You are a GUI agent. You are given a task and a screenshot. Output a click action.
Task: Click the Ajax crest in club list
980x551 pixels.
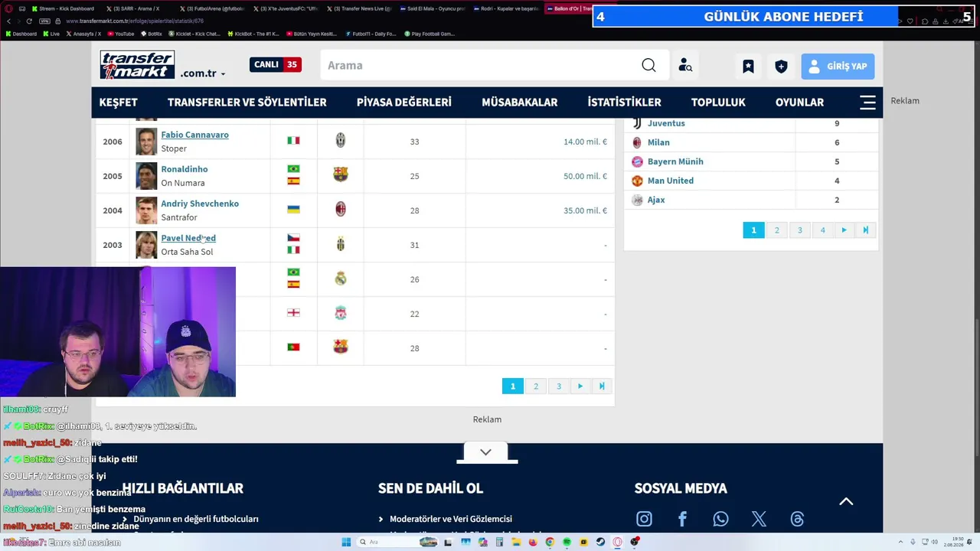tap(637, 200)
